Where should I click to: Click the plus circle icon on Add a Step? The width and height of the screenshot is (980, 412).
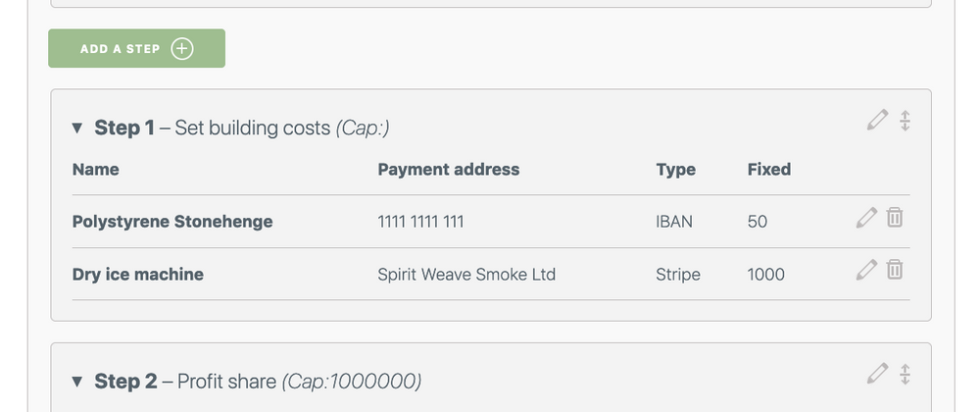[x=182, y=49]
